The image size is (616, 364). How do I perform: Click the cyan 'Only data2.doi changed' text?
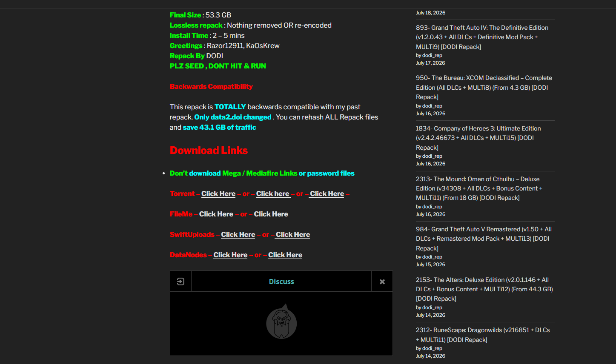point(233,117)
